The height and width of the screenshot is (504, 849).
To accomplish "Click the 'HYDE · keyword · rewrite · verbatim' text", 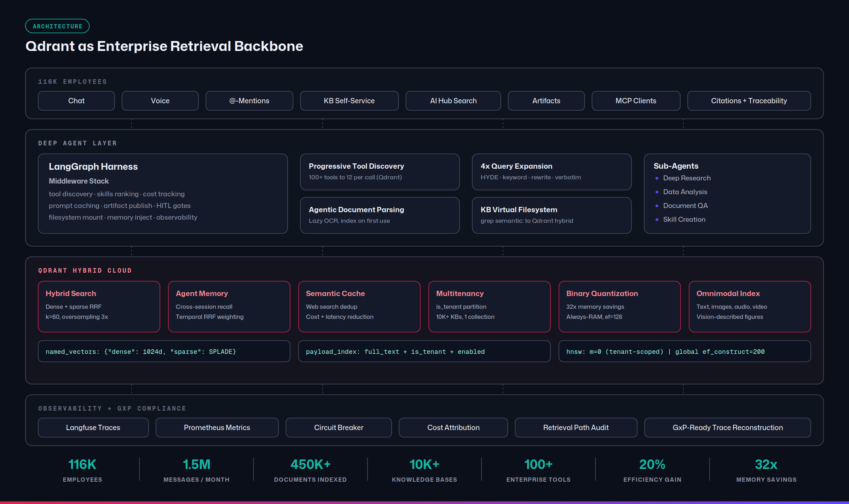I will tap(531, 177).
